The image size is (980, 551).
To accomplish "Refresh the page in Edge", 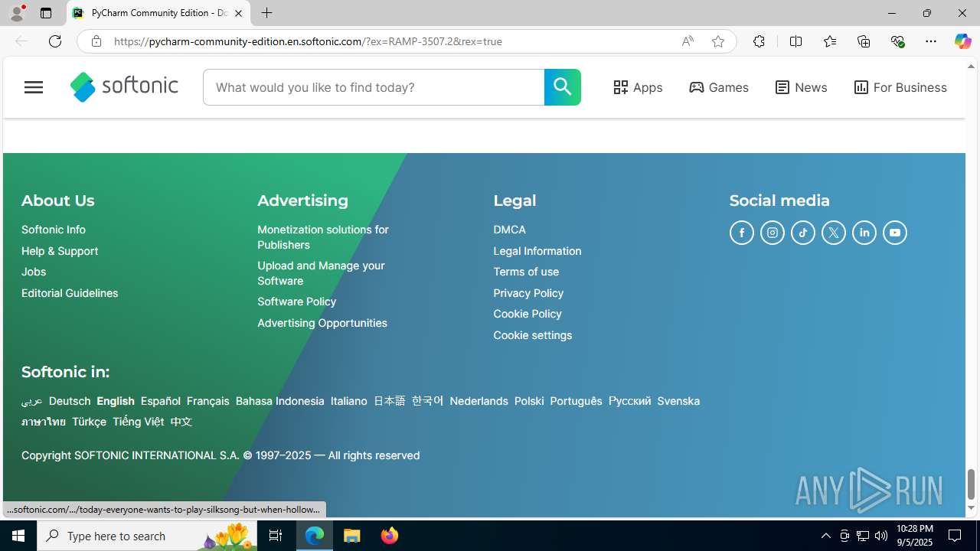I will (55, 41).
